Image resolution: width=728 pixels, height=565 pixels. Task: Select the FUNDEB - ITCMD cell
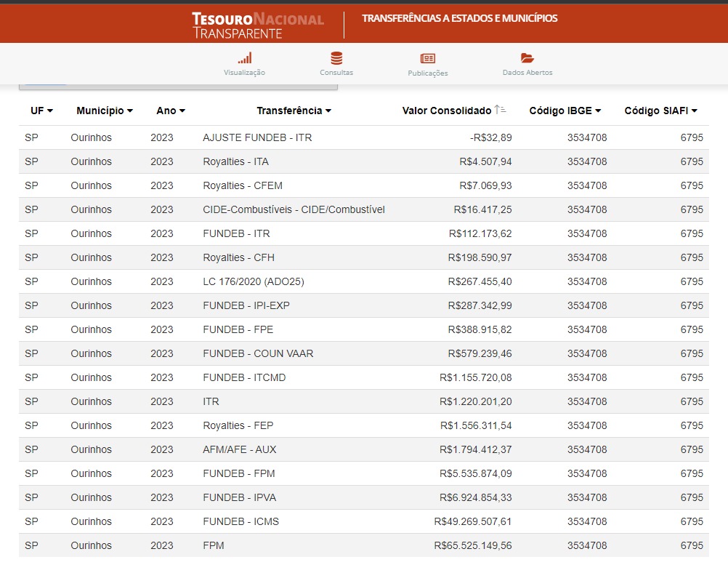pyautogui.click(x=244, y=377)
